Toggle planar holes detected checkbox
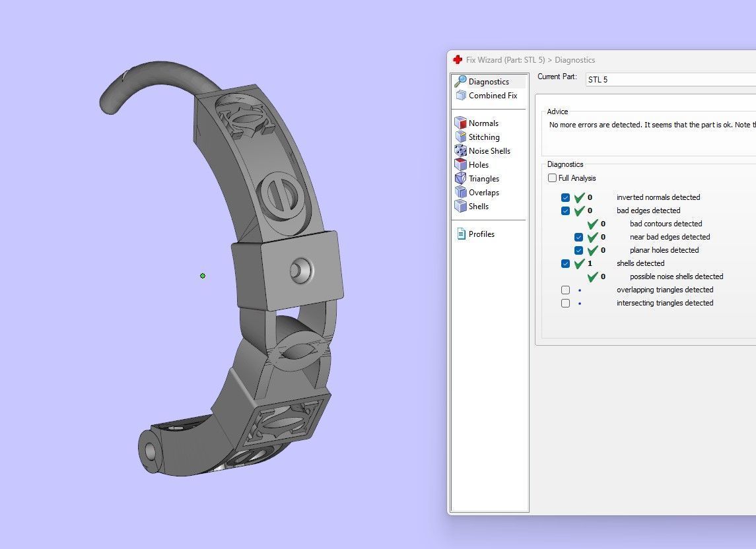Image resolution: width=756 pixels, height=549 pixels. 578,250
